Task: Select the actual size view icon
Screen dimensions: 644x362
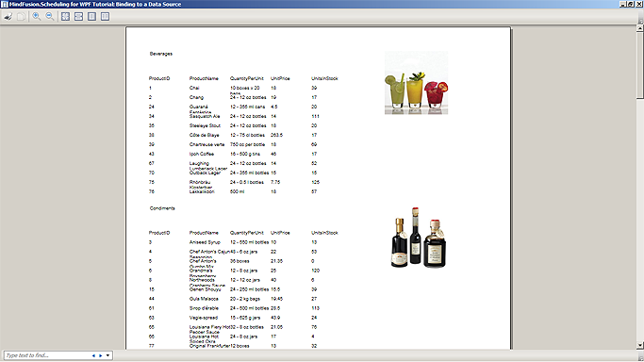Action: 65,16
